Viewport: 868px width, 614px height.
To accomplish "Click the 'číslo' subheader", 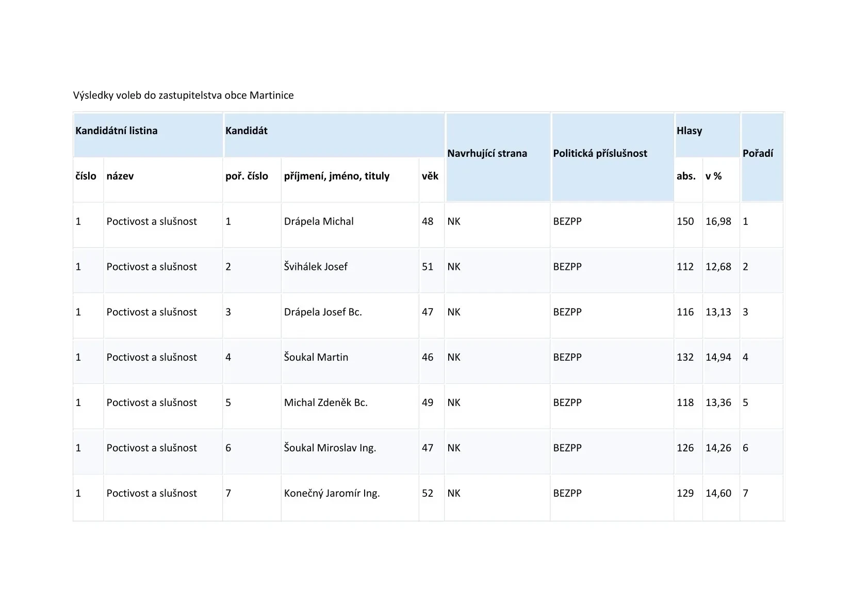I will click(x=86, y=176).
